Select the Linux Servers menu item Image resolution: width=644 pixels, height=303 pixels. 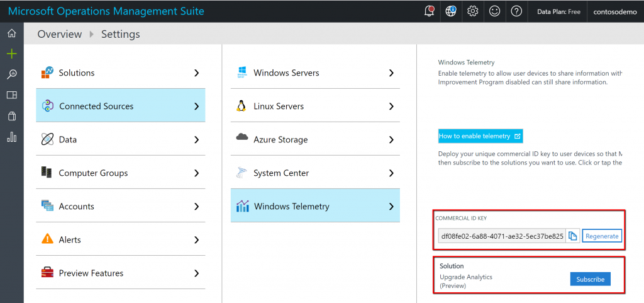316,106
